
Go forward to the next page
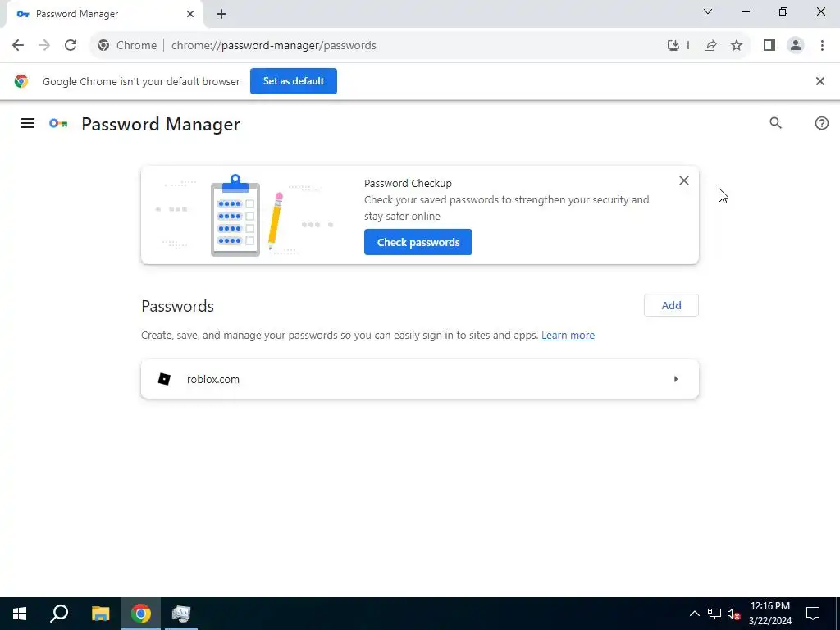[x=44, y=46]
